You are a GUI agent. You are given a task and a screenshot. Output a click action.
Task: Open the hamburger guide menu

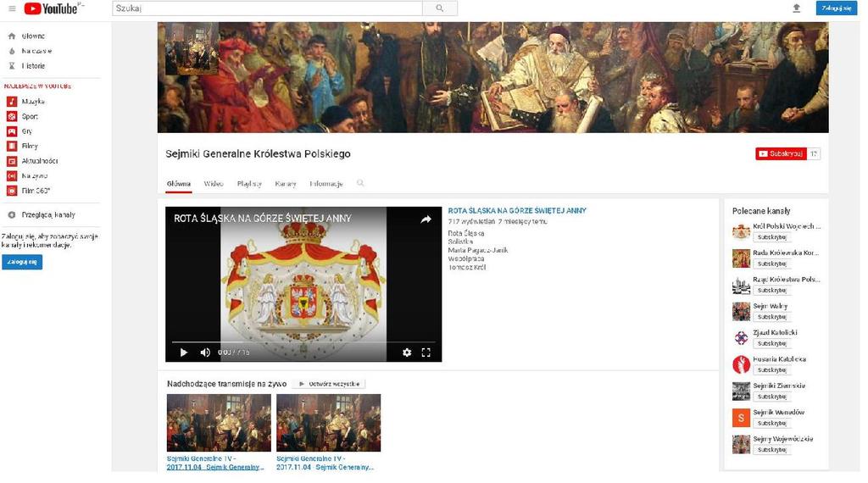[x=12, y=8]
